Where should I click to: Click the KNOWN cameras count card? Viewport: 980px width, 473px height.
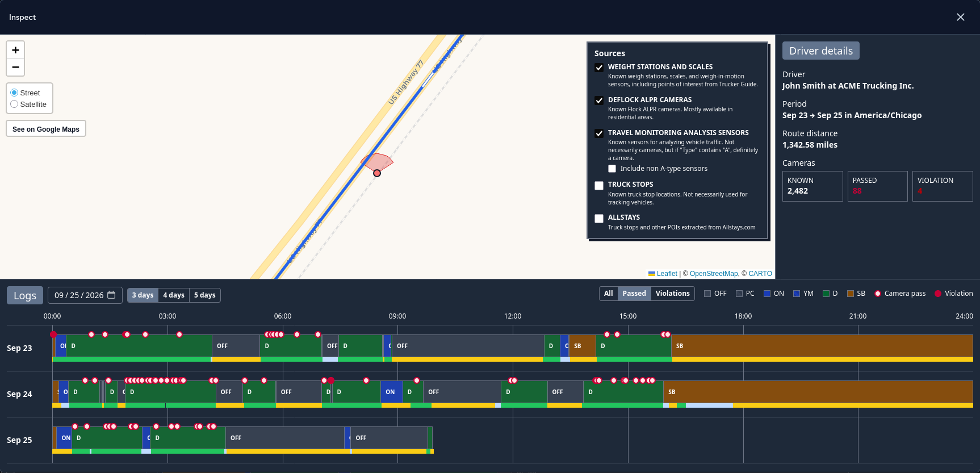pos(813,186)
